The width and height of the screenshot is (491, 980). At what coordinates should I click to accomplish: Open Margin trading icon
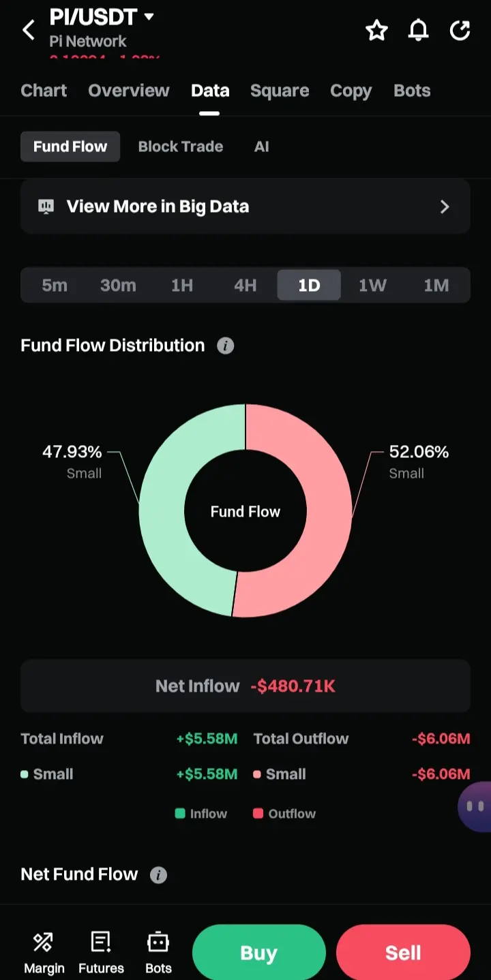click(44, 952)
